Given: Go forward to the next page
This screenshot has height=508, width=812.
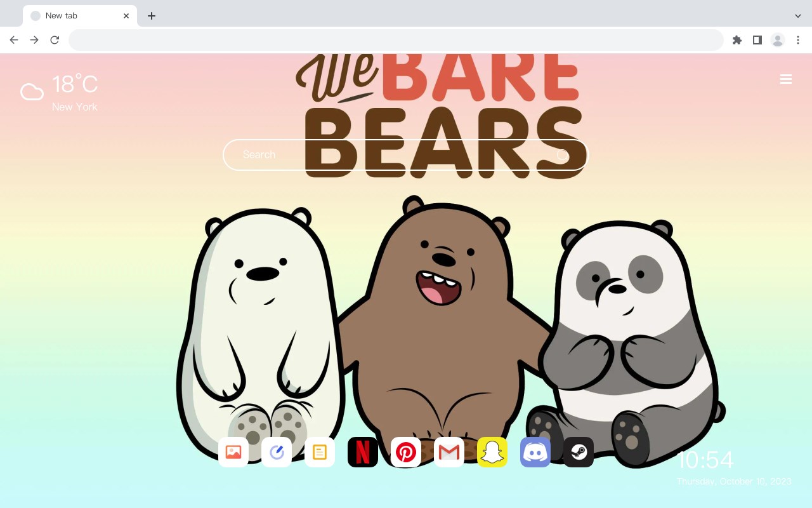Looking at the screenshot, I should [x=34, y=40].
